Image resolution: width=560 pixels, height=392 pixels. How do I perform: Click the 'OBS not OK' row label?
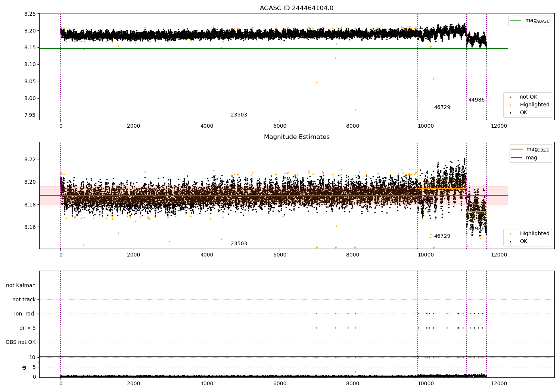(21, 342)
